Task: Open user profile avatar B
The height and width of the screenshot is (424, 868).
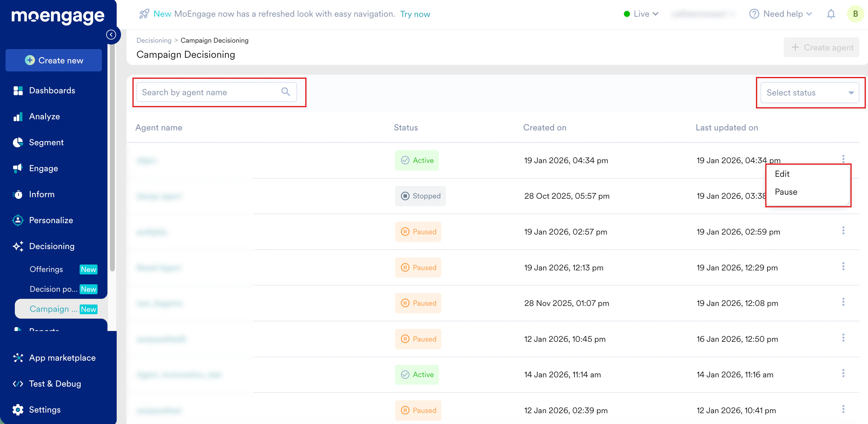Action: click(x=855, y=14)
